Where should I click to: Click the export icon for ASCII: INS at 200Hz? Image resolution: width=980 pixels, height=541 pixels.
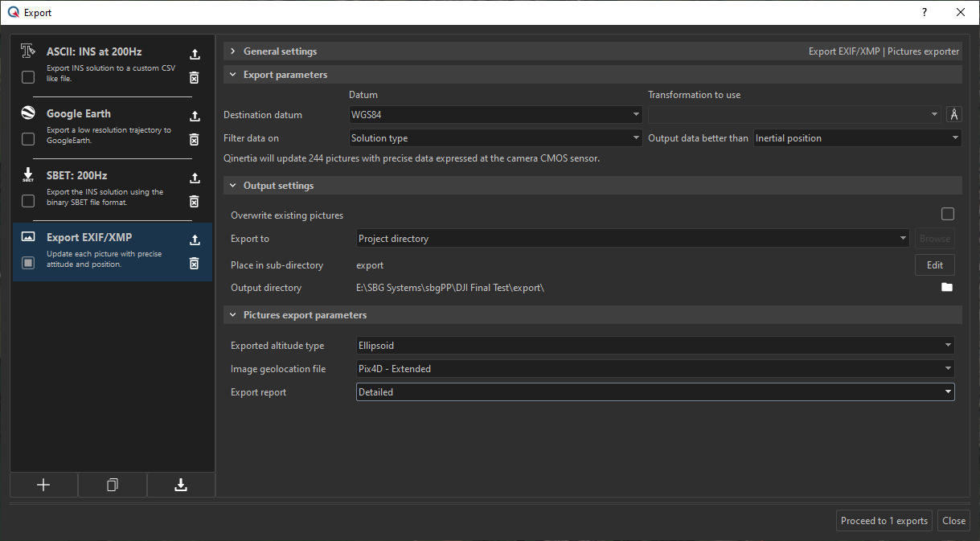click(x=194, y=55)
